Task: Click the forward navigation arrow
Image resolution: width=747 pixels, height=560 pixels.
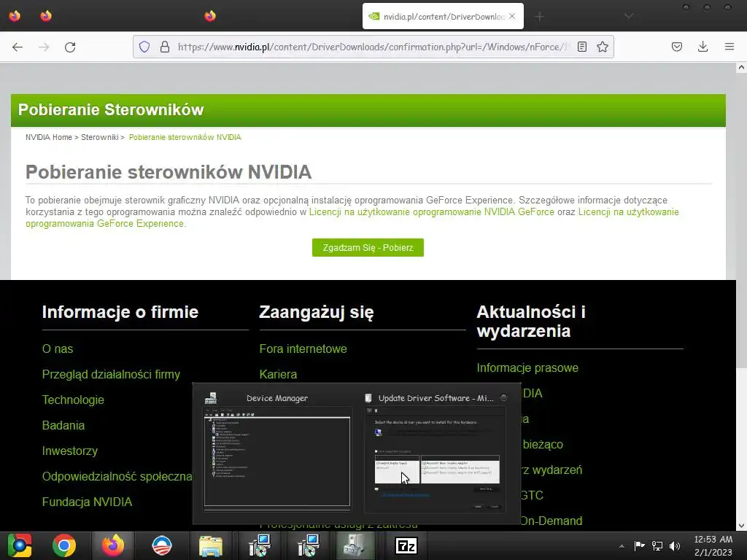Action: click(x=44, y=47)
